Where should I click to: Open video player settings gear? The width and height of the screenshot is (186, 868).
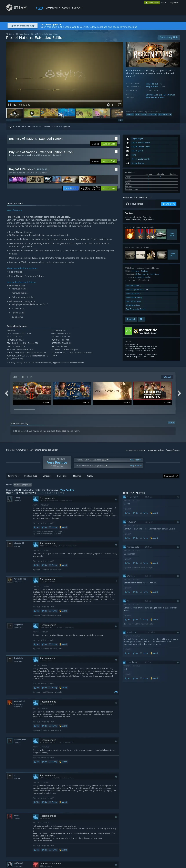tap(108, 105)
